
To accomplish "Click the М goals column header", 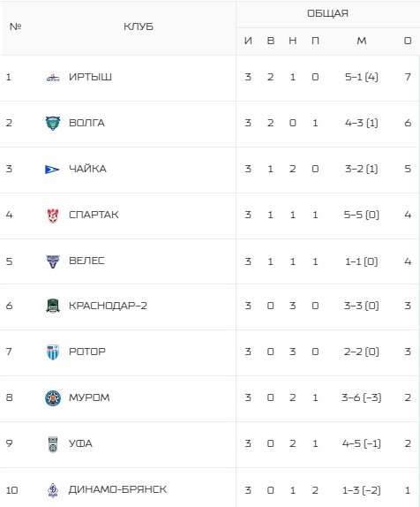I will [x=362, y=41].
